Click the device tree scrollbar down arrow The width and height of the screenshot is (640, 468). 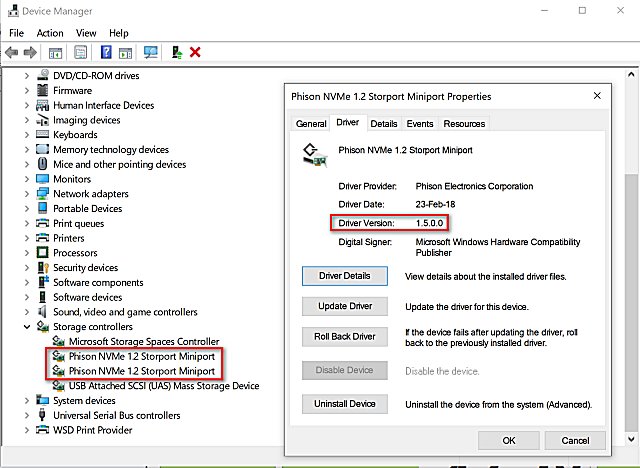point(631,439)
